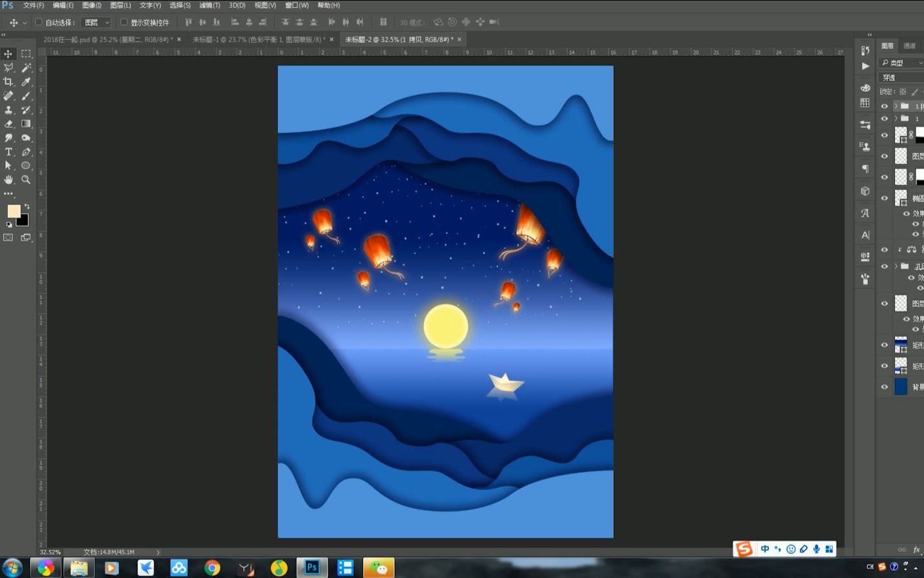Open the Filter (滤镜) menu

coord(209,5)
